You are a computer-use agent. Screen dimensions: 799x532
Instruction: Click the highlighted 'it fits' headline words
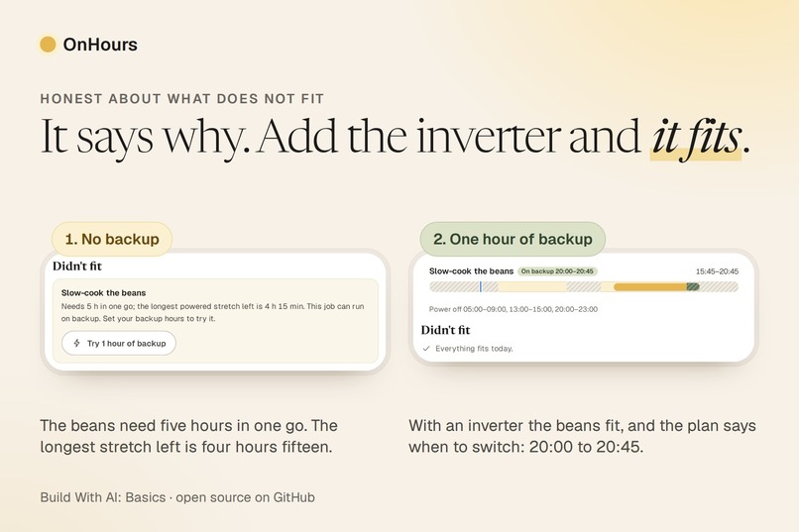(x=696, y=138)
